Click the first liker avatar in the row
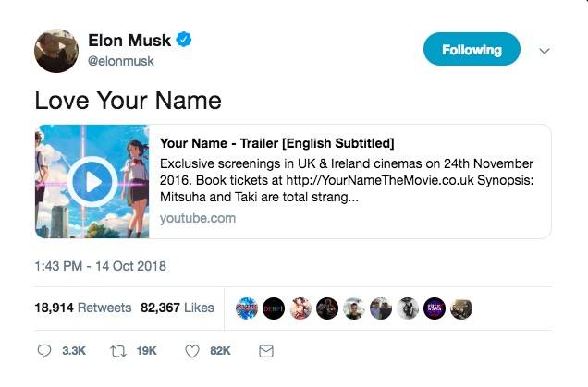The width and height of the screenshot is (588, 387). (x=247, y=308)
